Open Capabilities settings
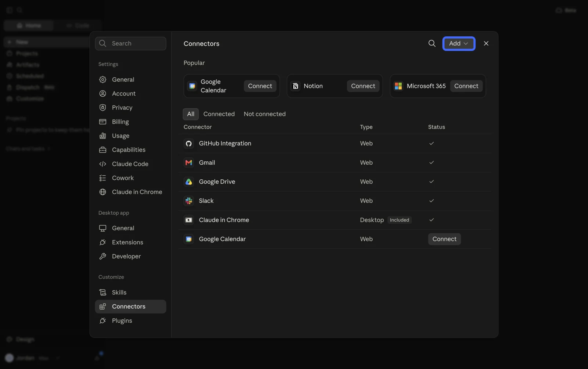Screen dimensions: 588x369 click(x=130, y=150)
